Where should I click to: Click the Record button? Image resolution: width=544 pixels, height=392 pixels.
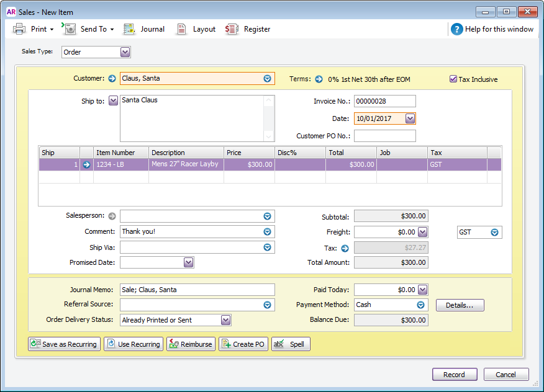click(455, 375)
